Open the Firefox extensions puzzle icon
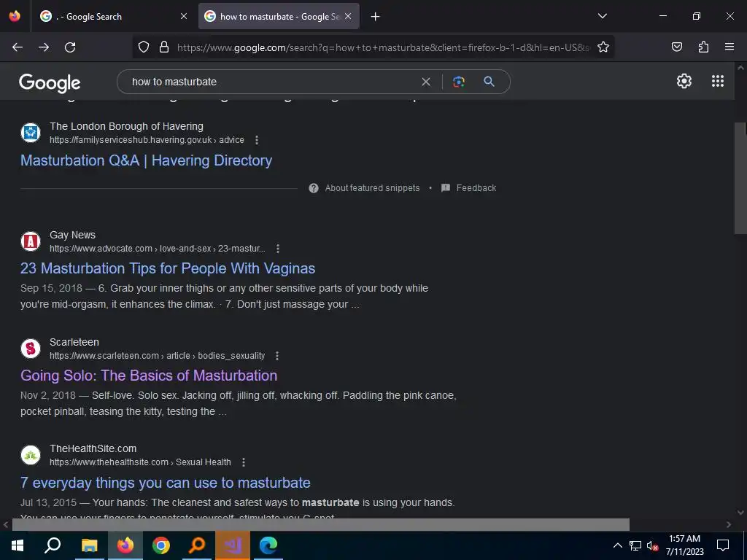 tap(703, 47)
